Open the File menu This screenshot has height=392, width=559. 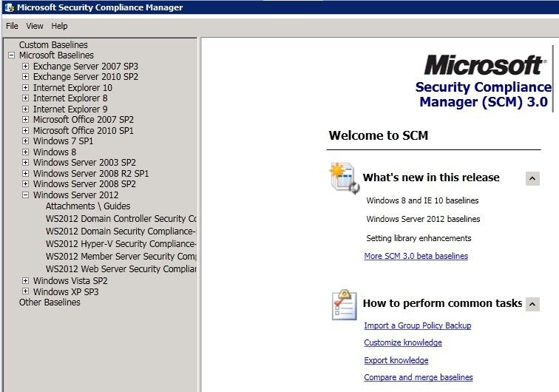click(12, 26)
